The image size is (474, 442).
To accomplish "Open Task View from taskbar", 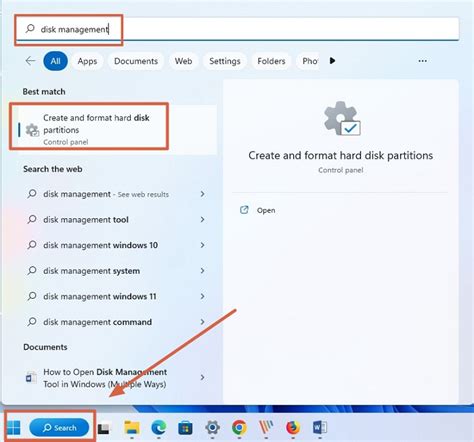I will click(x=104, y=428).
